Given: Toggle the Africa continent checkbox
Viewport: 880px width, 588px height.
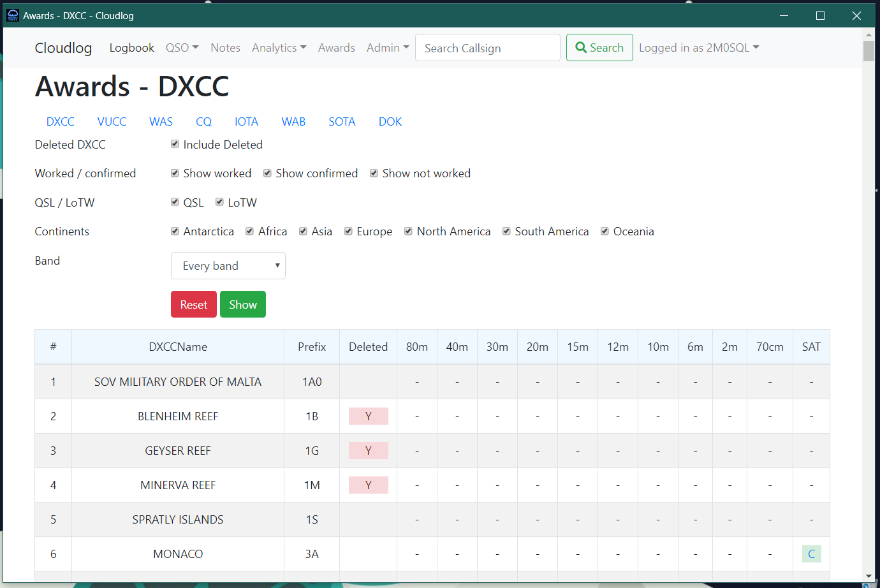Looking at the screenshot, I should pos(250,231).
